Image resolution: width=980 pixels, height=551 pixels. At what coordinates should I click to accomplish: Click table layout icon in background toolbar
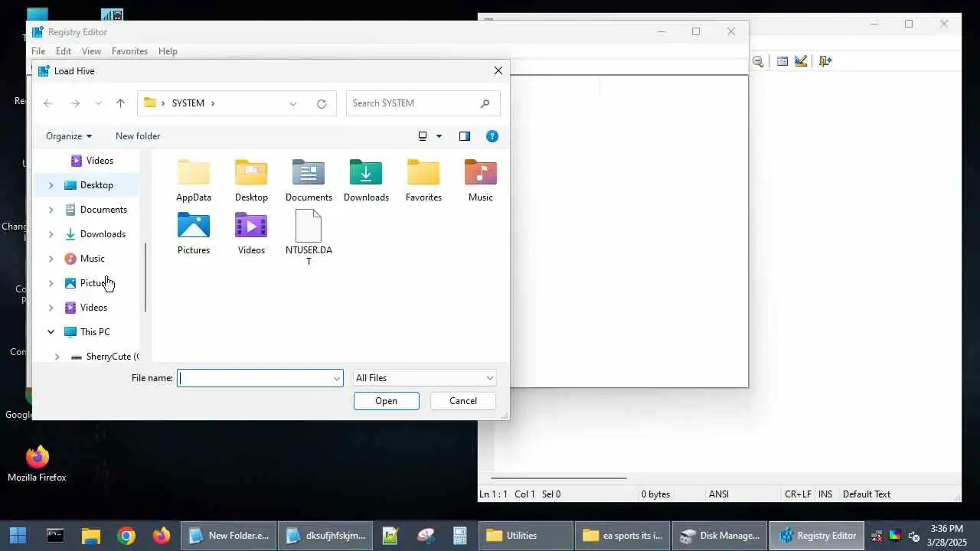click(x=782, y=61)
